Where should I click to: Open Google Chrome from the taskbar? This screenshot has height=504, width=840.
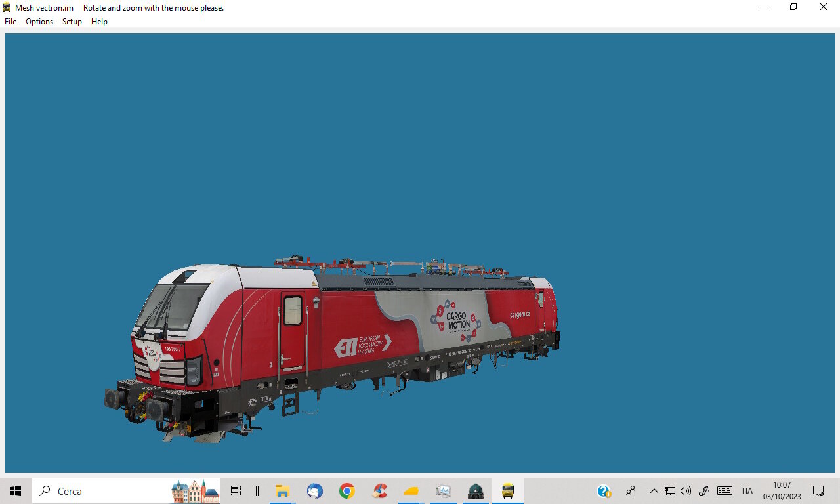point(347,491)
